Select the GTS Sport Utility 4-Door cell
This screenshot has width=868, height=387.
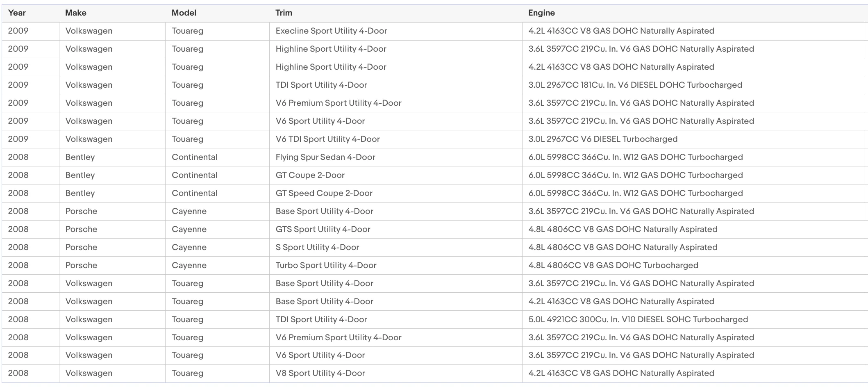pyautogui.click(x=395, y=230)
